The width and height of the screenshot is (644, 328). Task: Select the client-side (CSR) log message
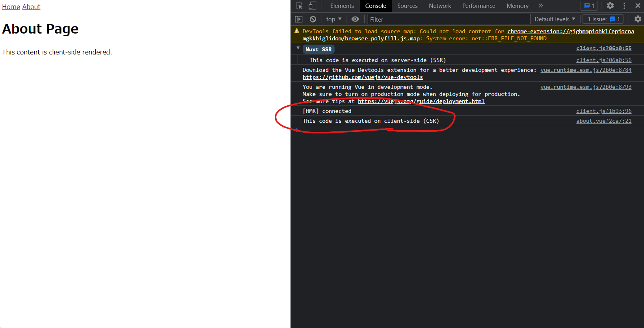[370, 121]
